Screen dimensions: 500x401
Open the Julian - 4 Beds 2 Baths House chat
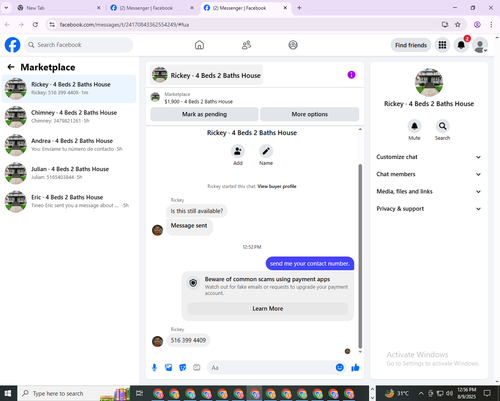(x=69, y=173)
